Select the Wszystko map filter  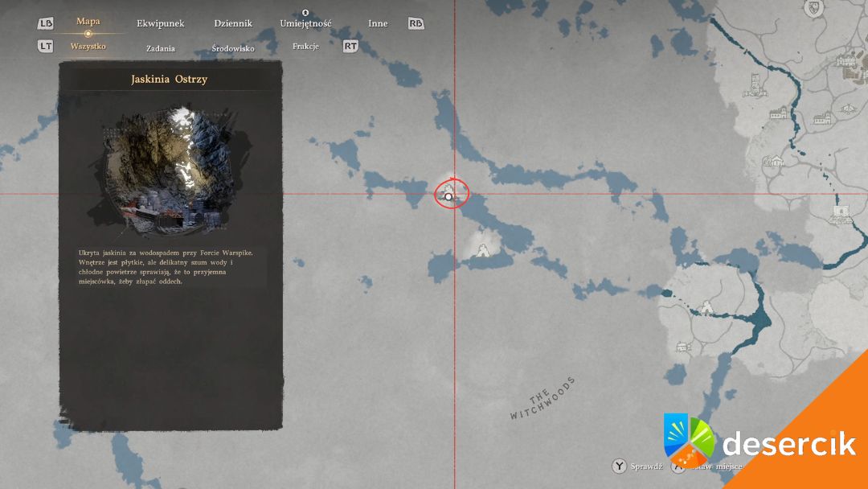(88, 46)
